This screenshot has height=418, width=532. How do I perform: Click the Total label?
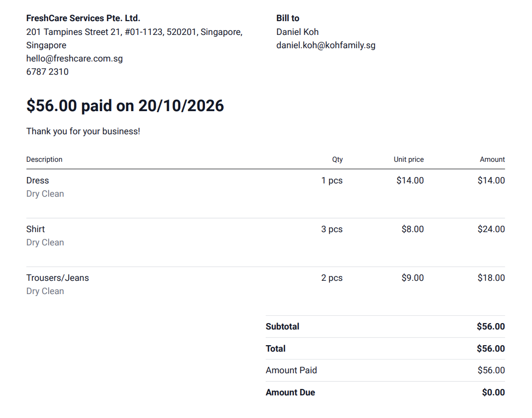click(x=276, y=349)
